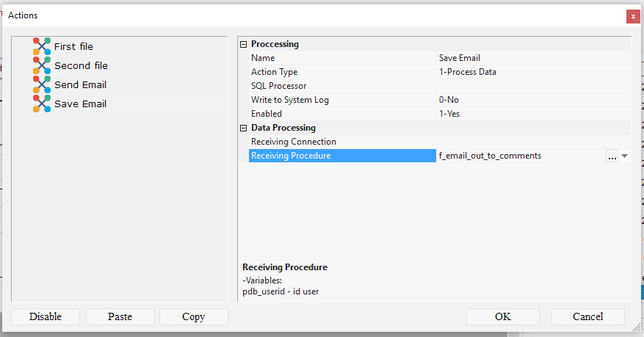Click the Second file action icon

tap(42, 65)
